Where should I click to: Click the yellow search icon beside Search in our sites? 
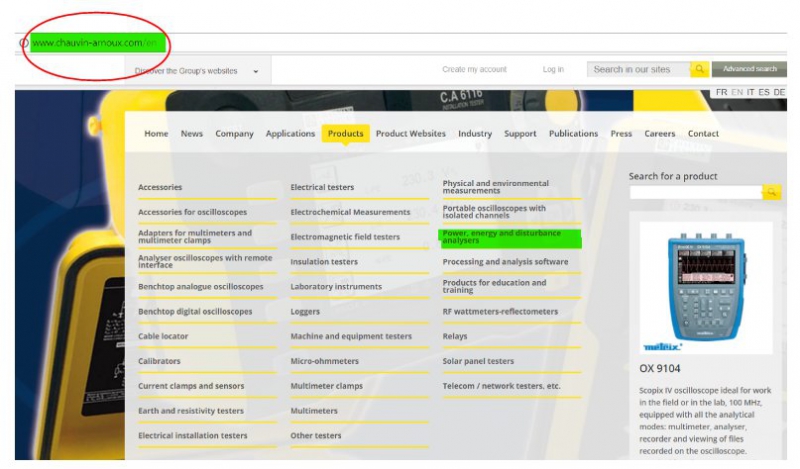coord(699,69)
